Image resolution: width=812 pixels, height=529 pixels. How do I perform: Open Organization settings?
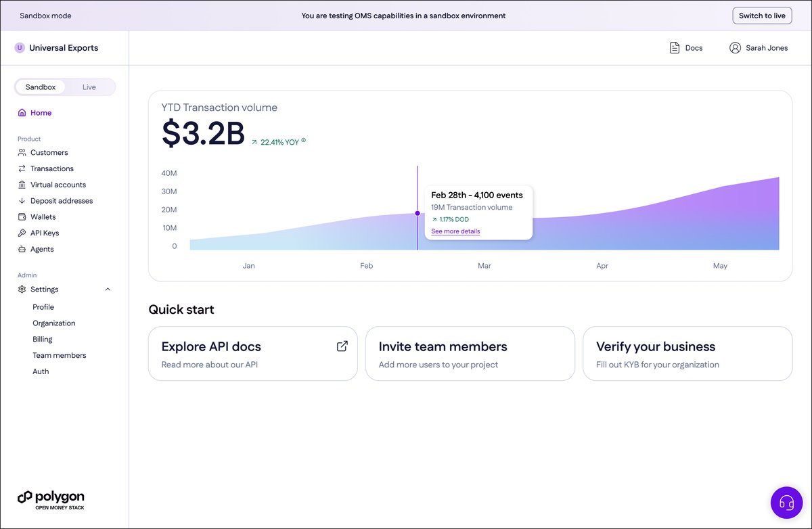[x=54, y=323]
